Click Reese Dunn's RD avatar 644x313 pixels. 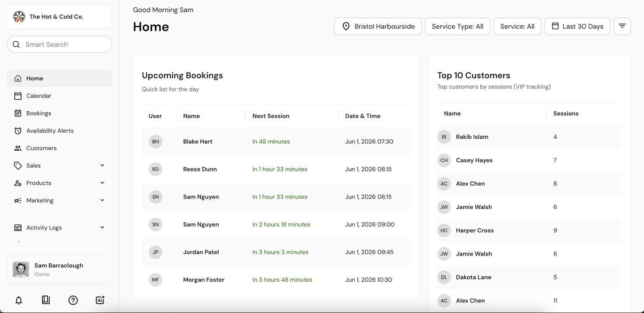155,169
